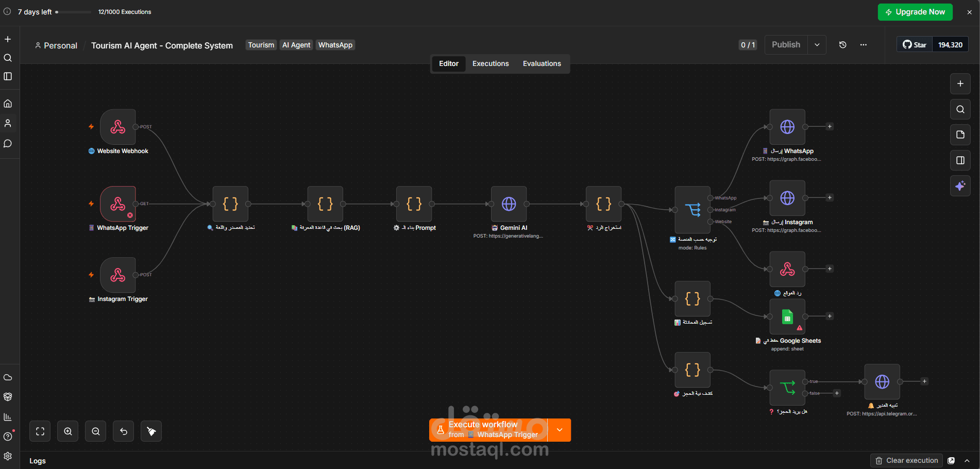
Task: Switch to the Executions tab
Action: pos(491,63)
